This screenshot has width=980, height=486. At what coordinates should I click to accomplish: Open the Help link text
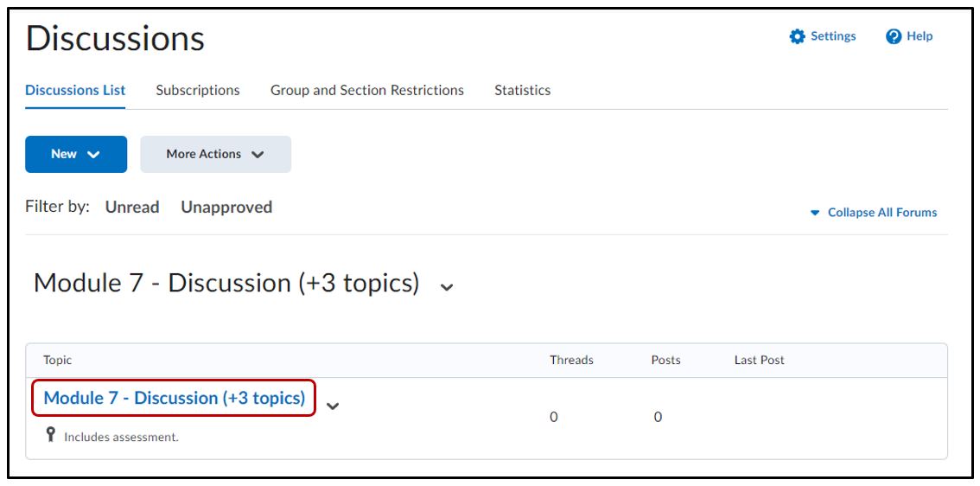[920, 36]
